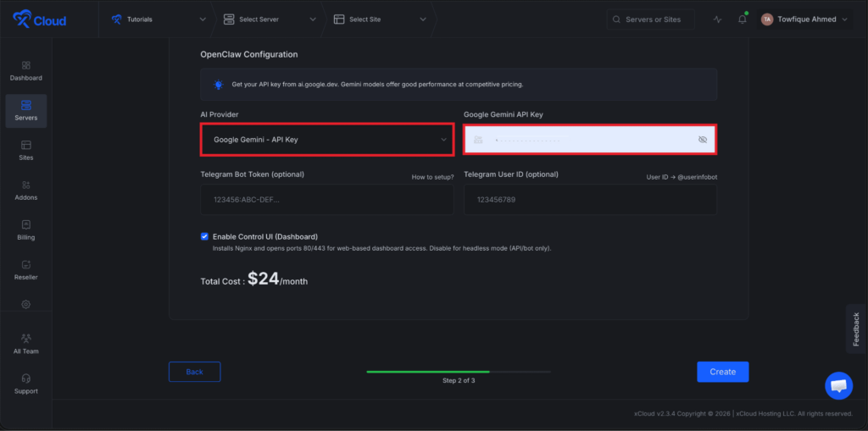Open the Select Server dropdown

[x=270, y=19]
